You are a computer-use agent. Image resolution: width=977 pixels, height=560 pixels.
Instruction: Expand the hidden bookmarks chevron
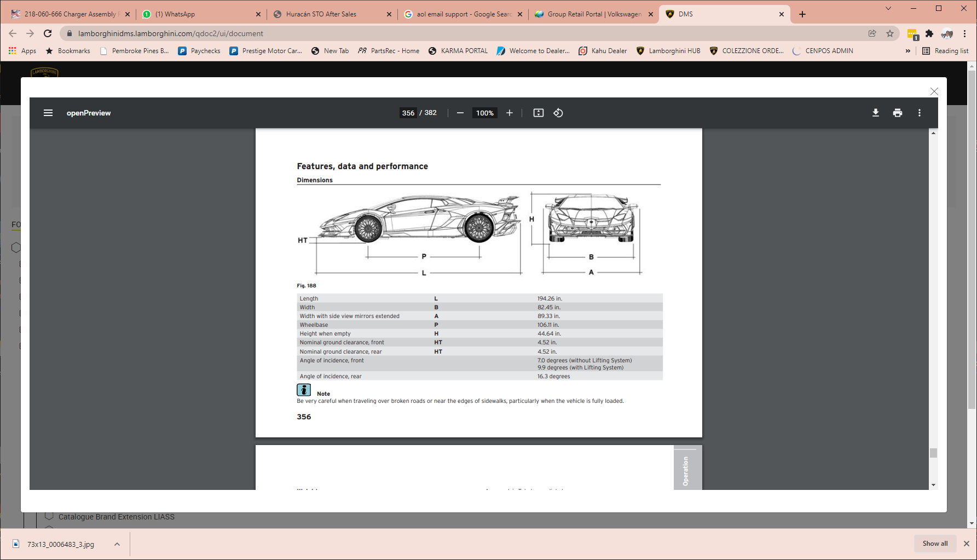(x=908, y=51)
